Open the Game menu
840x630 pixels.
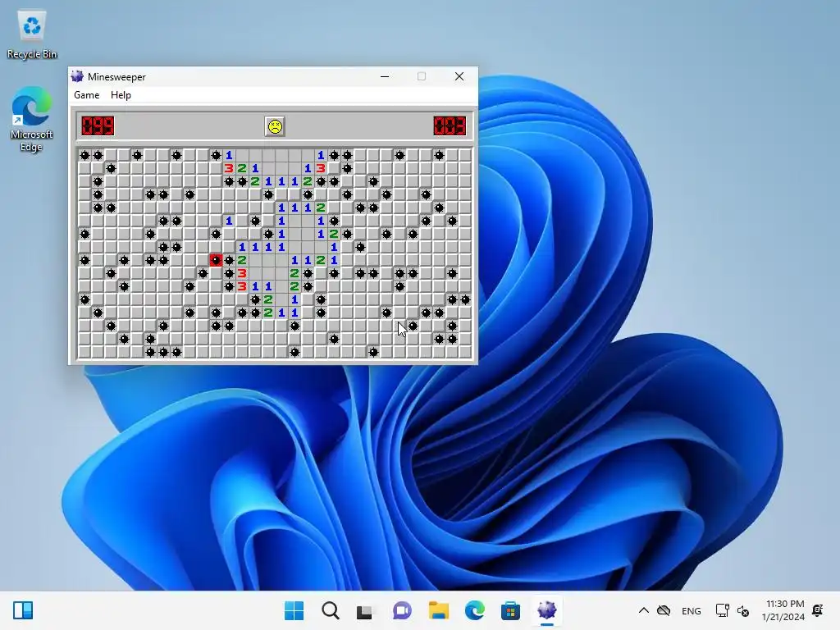pos(87,95)
